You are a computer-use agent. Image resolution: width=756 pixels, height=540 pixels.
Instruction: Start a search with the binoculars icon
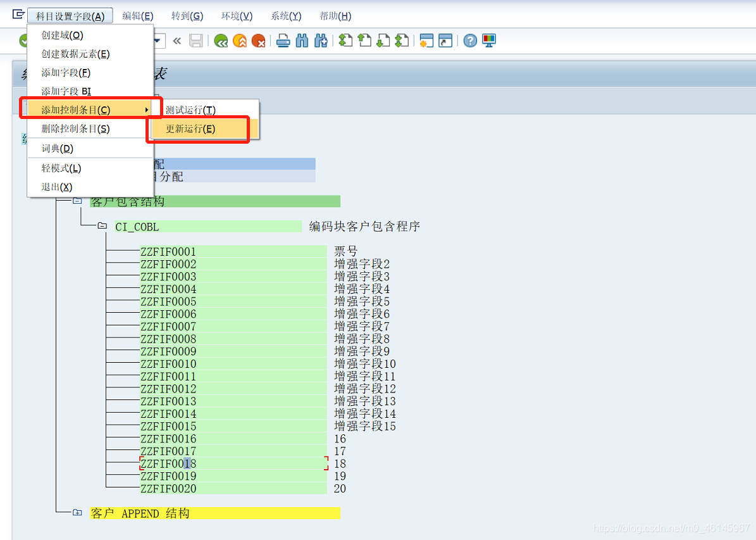(302, 41)
